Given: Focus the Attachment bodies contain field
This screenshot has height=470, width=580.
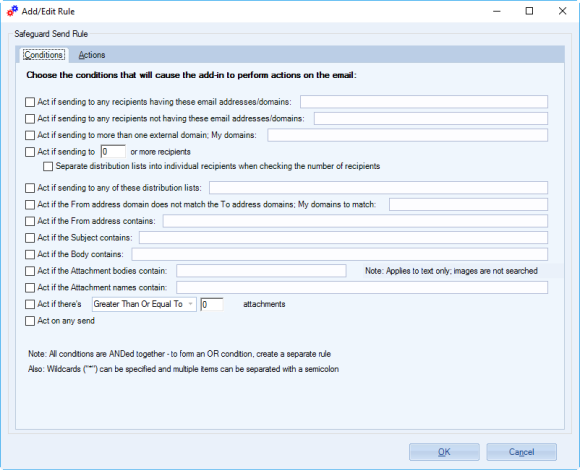Looking at the screenshot, I should 261,271.
